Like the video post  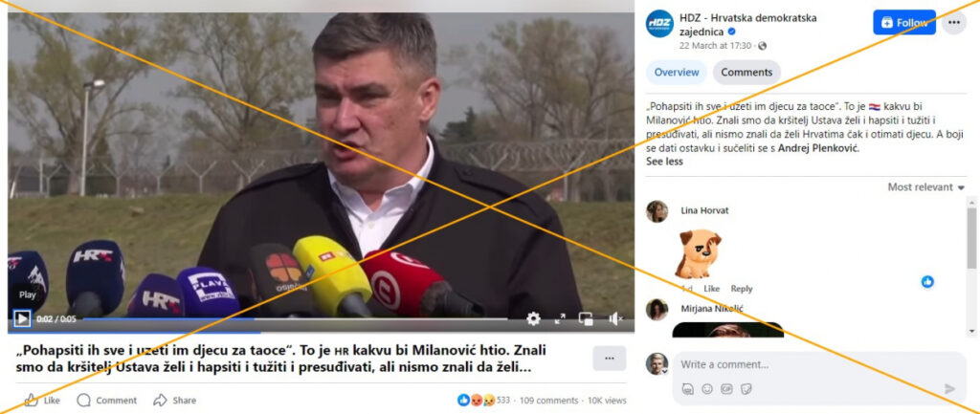tap(42, 401)
